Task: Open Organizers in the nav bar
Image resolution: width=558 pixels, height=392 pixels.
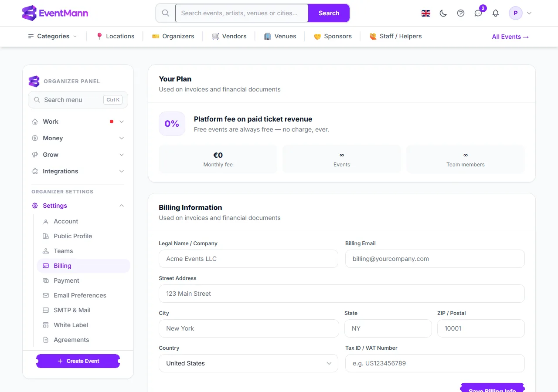Action: point(173,36)
